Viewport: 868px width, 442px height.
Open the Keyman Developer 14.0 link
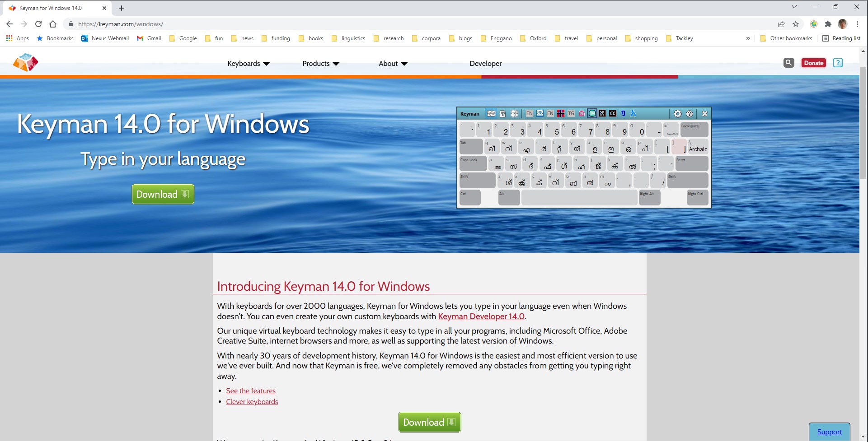(481, 316)
